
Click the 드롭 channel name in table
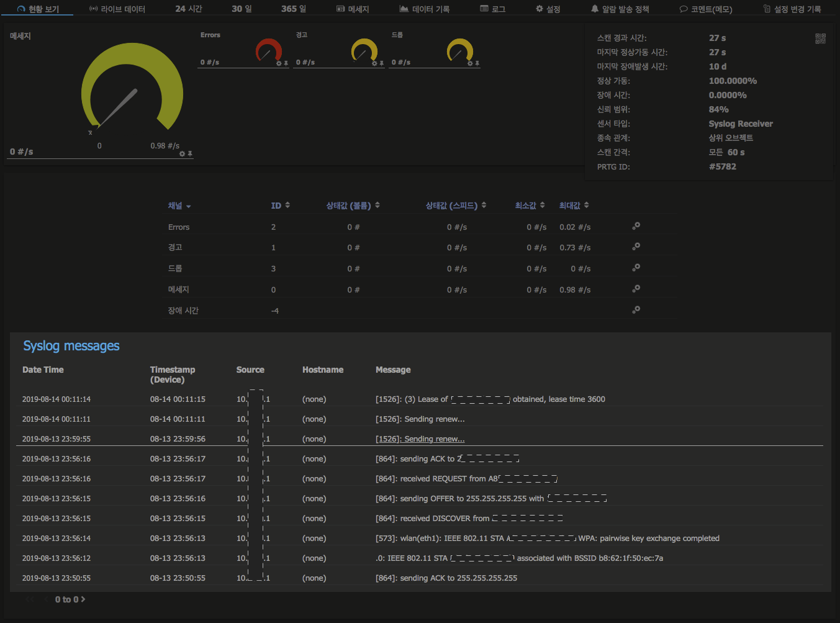(x=175, y=268)
